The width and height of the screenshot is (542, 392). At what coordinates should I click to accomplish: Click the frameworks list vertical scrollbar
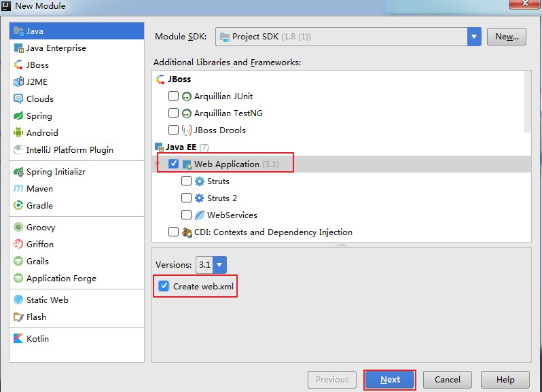coord(528,102)
